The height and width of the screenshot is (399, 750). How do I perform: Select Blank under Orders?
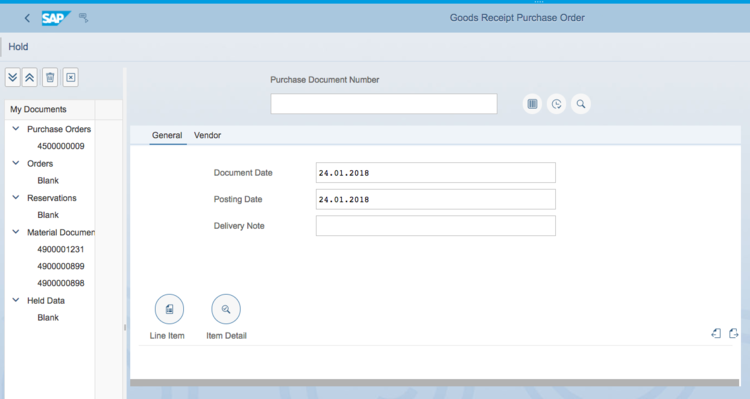pyautogui.click(x=48, y=181)
